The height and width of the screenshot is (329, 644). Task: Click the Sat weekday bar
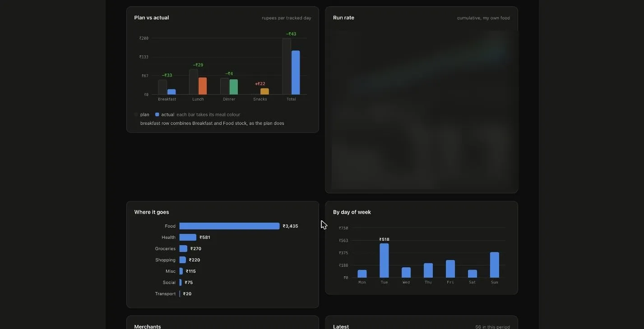pos(473,274)
